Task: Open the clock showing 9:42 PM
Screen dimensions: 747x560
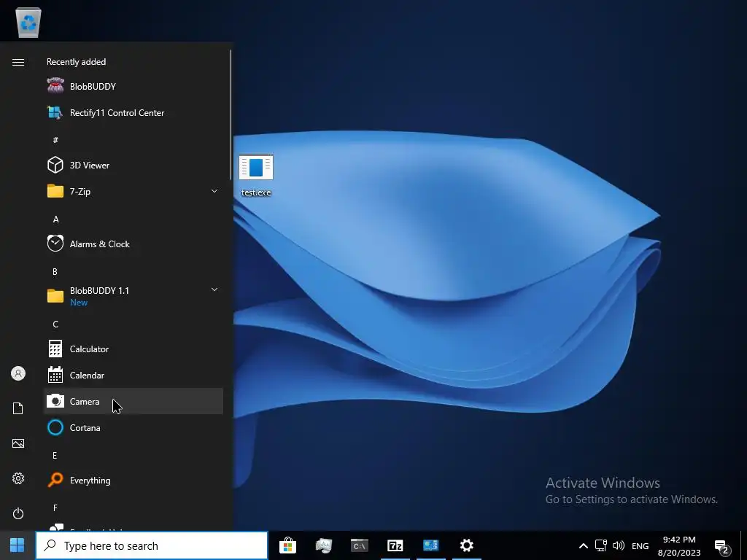Action: pos(679,545)
